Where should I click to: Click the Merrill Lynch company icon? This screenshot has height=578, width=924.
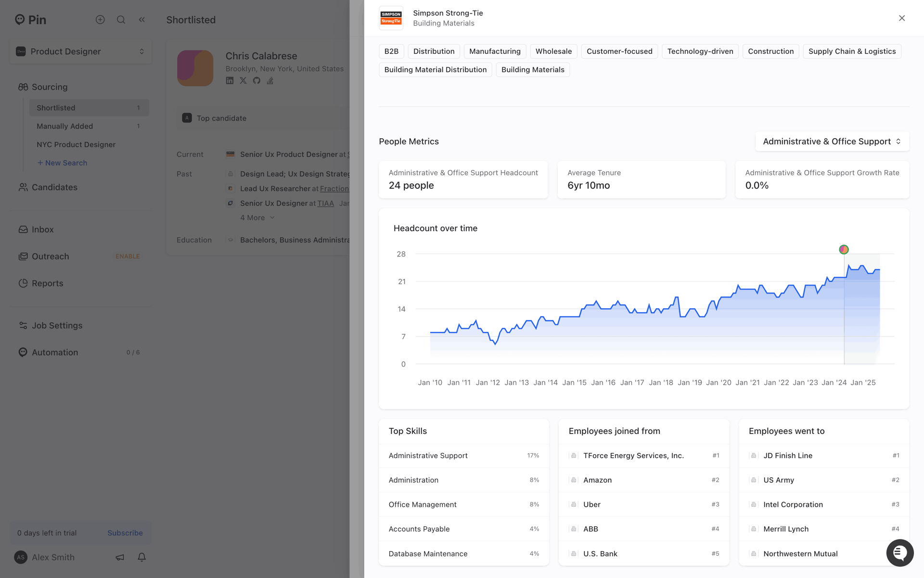[754, 529]
